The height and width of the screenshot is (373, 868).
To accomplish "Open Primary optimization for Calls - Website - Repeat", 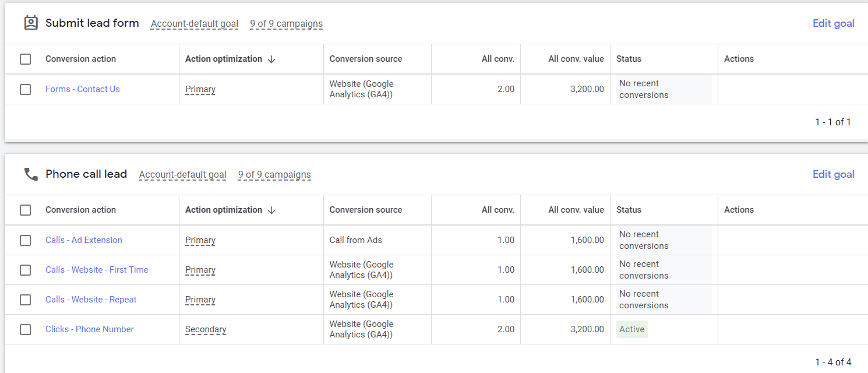I will coord(200,300).
